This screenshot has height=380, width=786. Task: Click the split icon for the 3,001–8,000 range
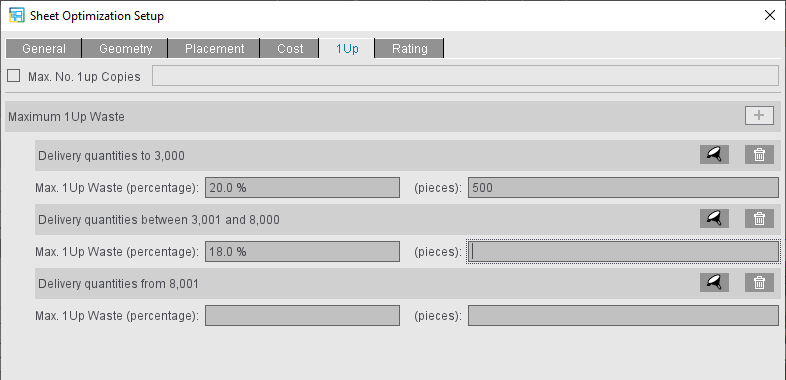tap(714, 219)
